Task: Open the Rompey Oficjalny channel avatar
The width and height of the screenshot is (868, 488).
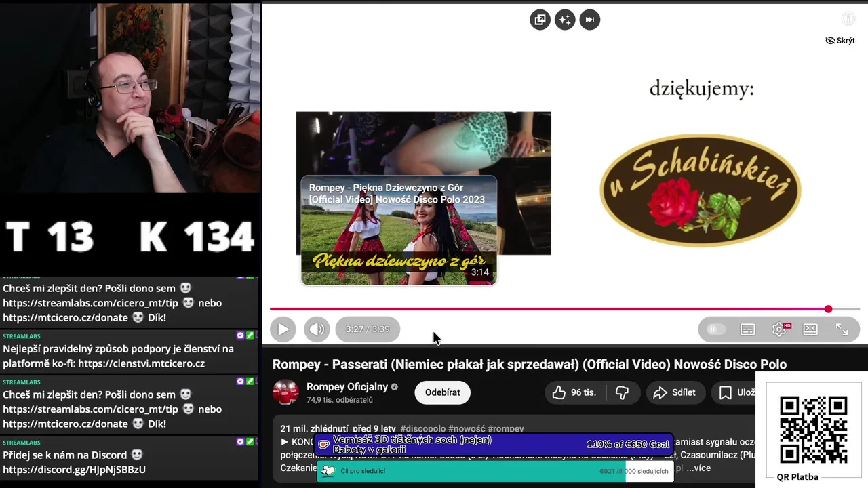Action: pyautogui.click(x=285, y=392)
